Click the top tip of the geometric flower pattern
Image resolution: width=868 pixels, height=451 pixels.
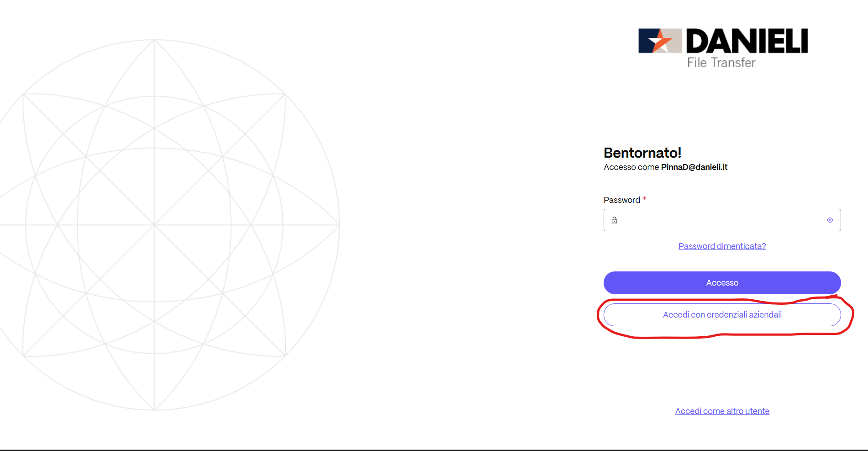point(154,40)
